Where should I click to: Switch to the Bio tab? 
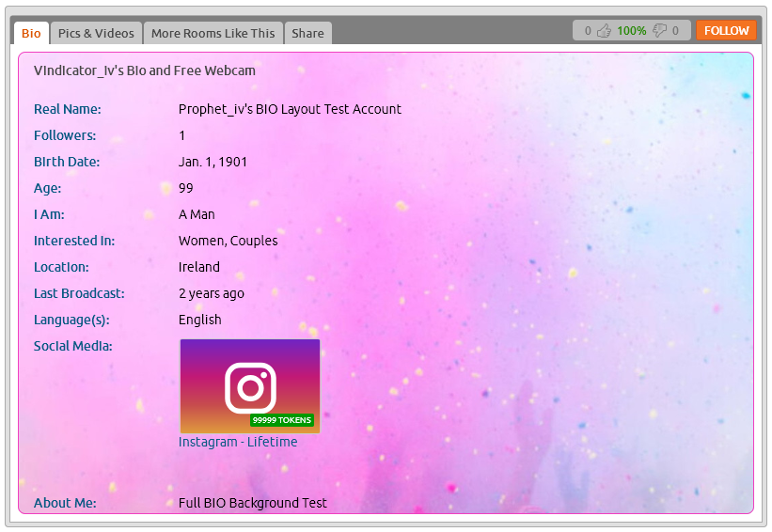(x=31, y=33)
